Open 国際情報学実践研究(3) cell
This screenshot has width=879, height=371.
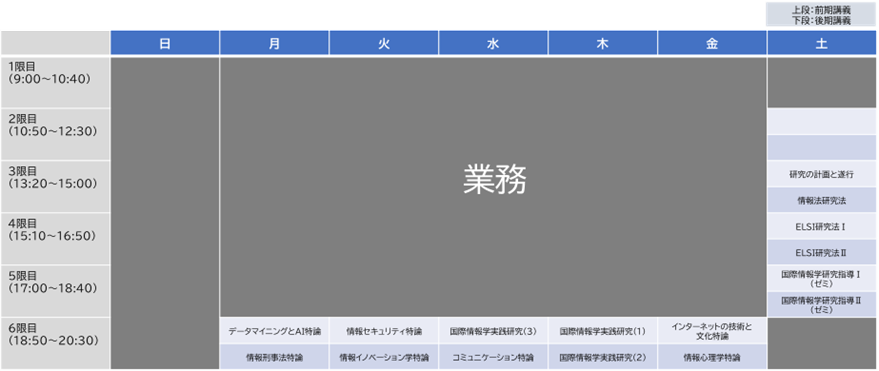coord(493,331)
